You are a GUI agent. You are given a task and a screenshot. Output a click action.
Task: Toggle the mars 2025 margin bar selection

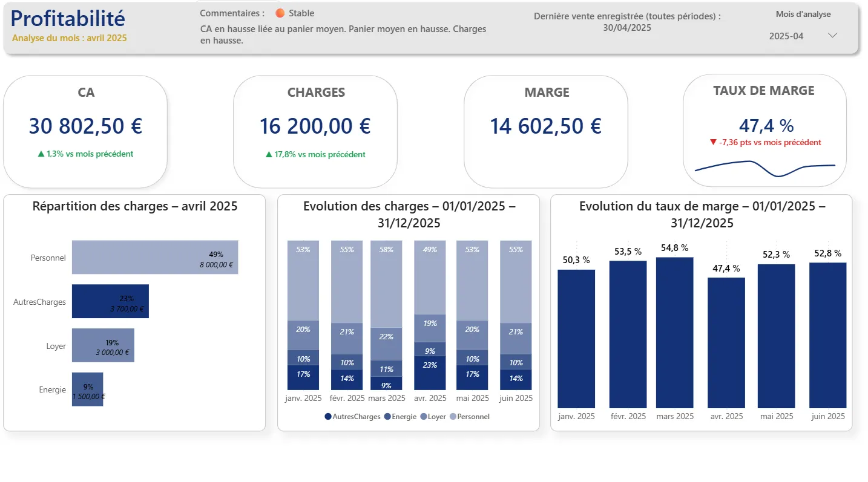(675, 330)
